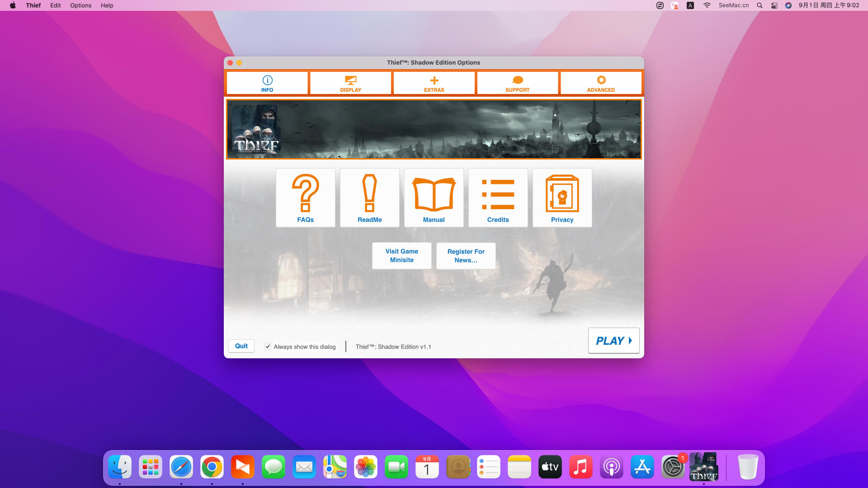Click Visit Game Minisite link button

pos(401,256)
